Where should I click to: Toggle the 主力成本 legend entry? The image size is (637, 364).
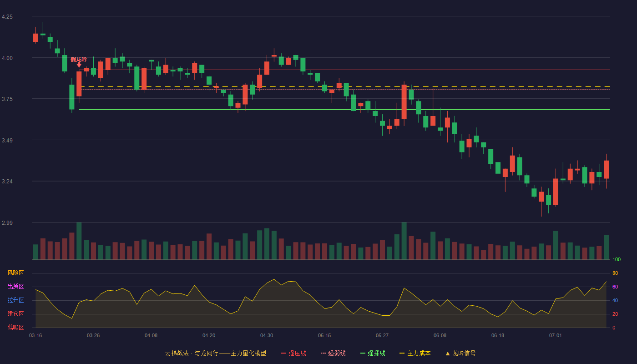coord(415,353)
